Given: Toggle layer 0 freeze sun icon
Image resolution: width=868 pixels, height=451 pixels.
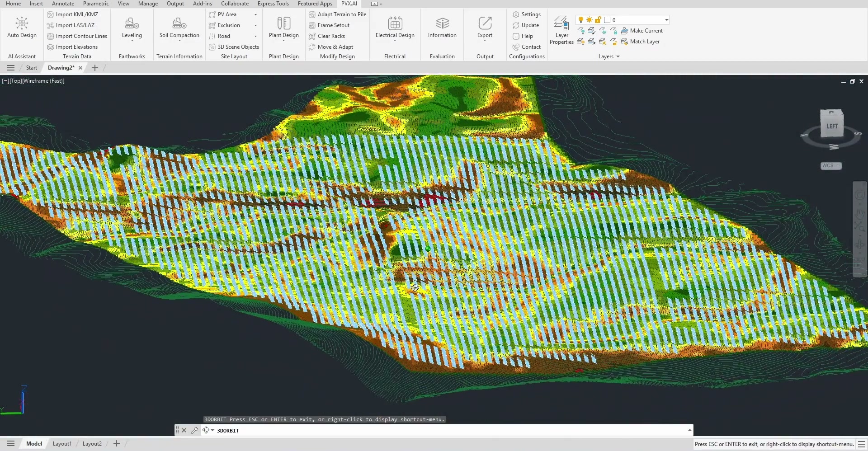Looking at the screenshot, I should click(590, 20).
